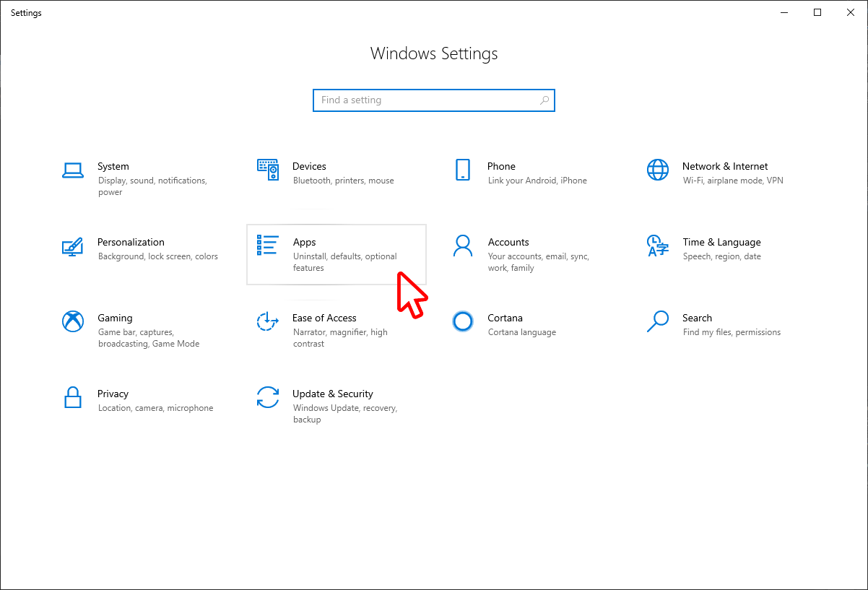The image size is (868, 590).
Task: Click the Privacy padlock icon
Action: (x=72, y=397)
